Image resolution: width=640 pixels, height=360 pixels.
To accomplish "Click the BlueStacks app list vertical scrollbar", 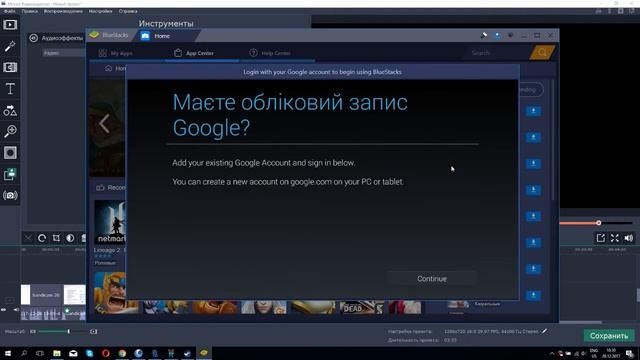I will click(553, 139).
